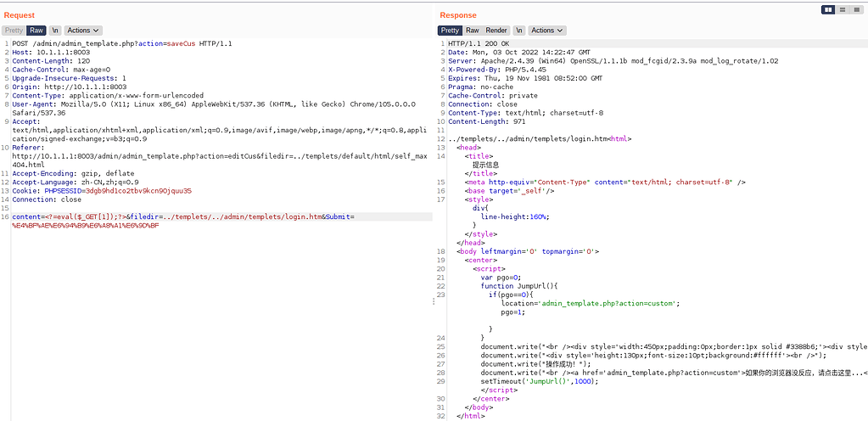This screenshot has height=421, width=868.
Task: Click the location='admin_template.php?action=custom' line
Action: click(590, 304)
